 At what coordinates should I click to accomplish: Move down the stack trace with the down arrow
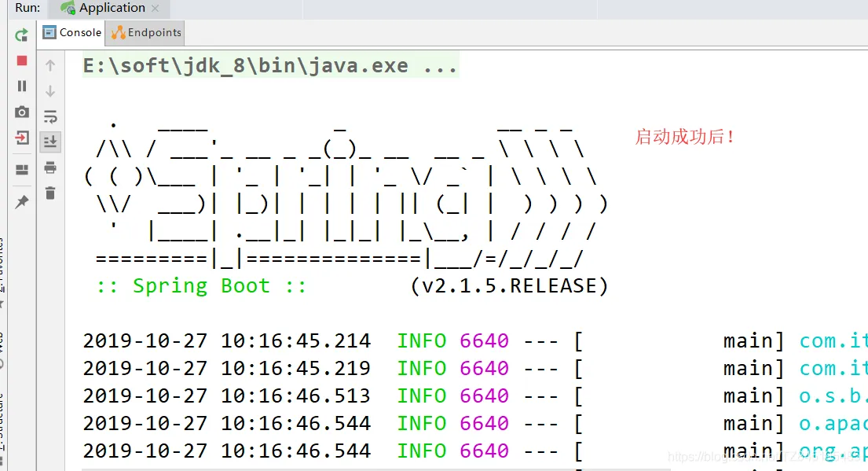(49, 91)
